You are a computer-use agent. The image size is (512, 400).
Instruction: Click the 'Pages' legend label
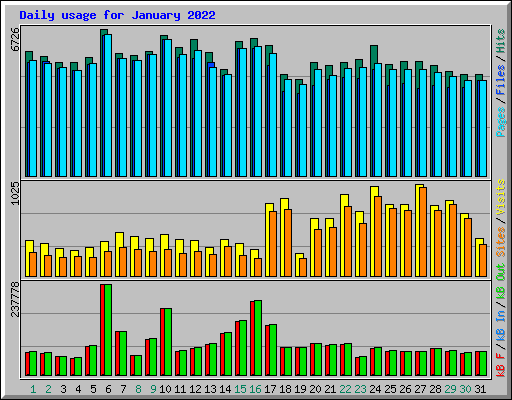tap(500, 122)
